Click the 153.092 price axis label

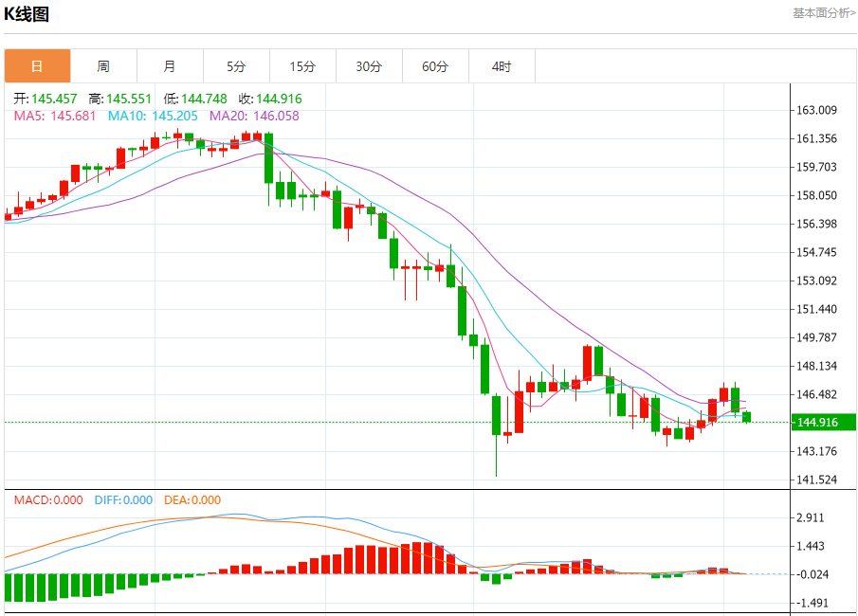click(x=816, y=281)
